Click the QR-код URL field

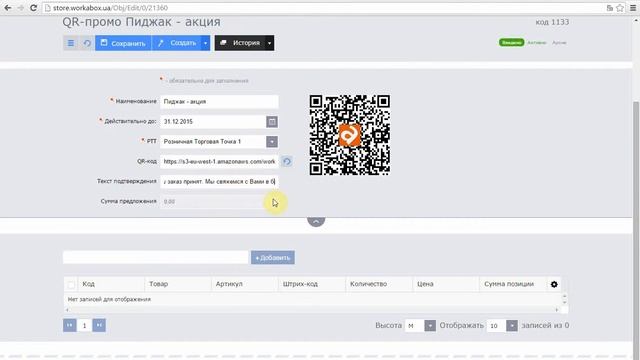tap(219, 162)
